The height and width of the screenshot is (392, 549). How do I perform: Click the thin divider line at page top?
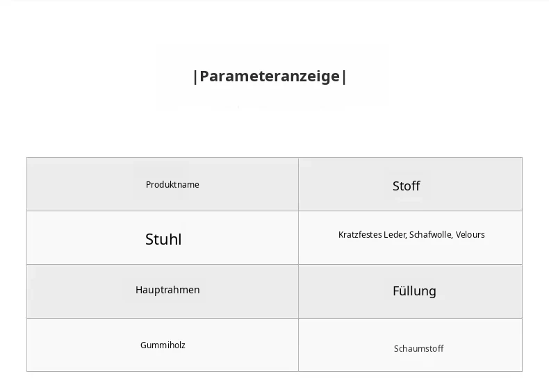pyautogui.click(x=274, y=1)
